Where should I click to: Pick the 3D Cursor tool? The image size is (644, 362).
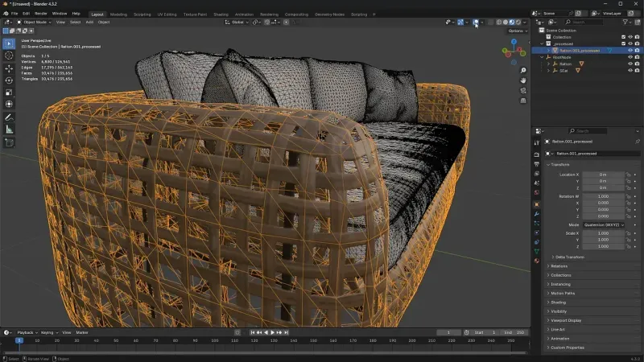(10, 56)
